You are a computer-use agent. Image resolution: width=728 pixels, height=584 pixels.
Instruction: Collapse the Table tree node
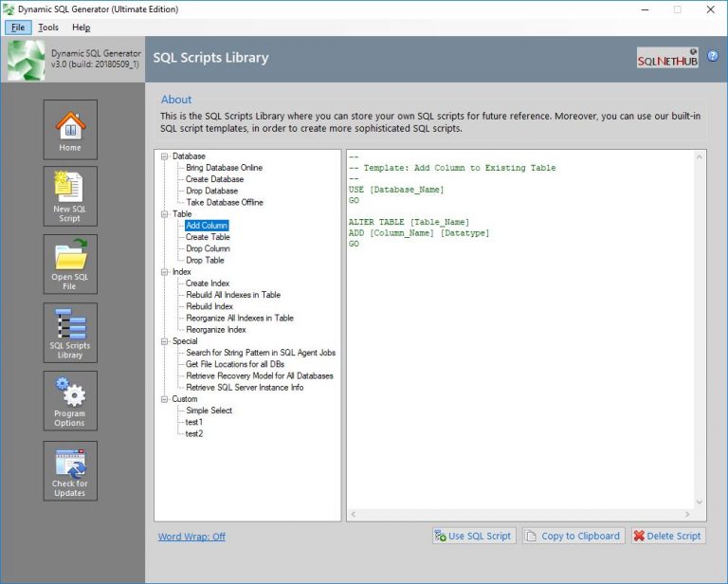(x=164, y=214)
